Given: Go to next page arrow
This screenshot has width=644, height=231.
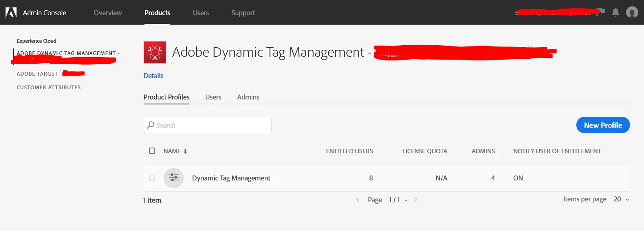Looking at the screenshot, I should click(x=416, y=200).
